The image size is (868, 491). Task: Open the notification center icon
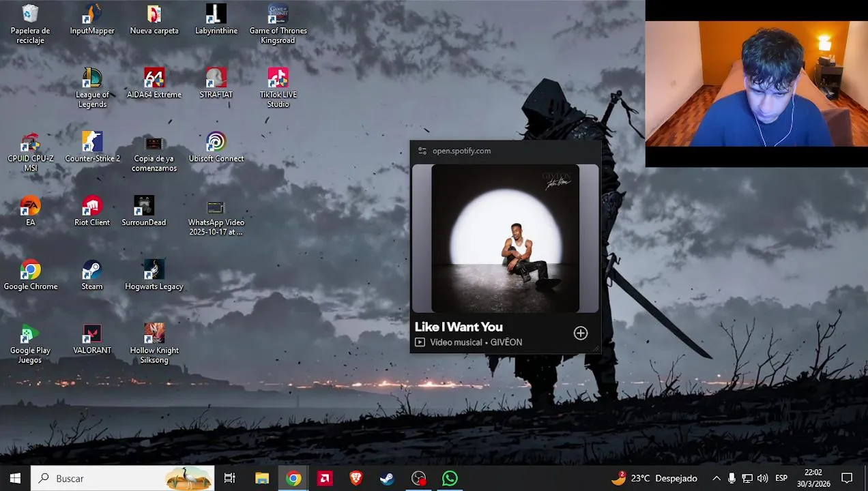(847, 478)
